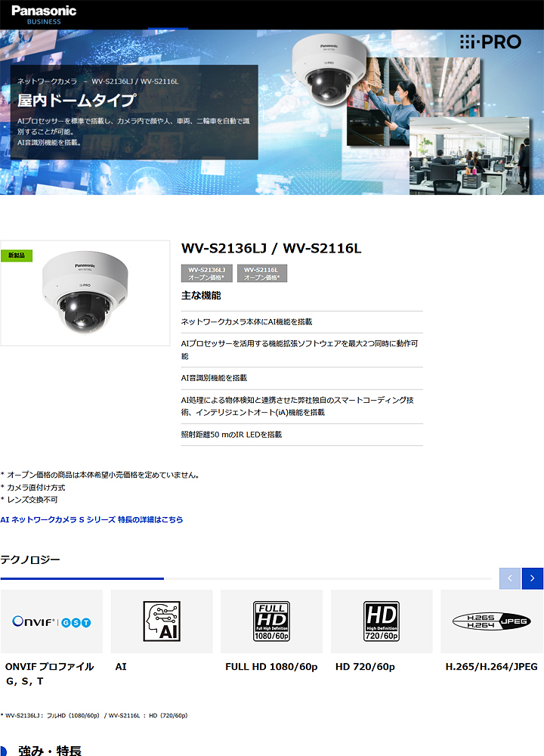Click the AI technology icon
The image size is (544, 756).
pos(162,621)
